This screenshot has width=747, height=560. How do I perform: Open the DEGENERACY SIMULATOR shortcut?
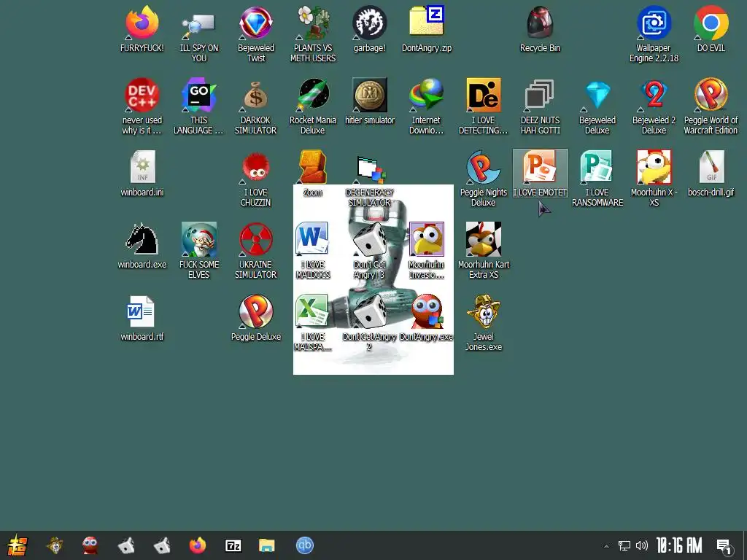(x=370, y=179)
